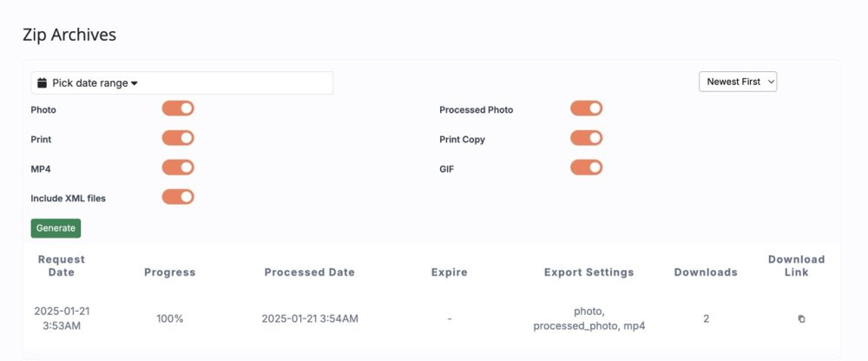Disable the Processed Photo toggle
The height and width of the screenshot is (361, 868).
[586, 108]
